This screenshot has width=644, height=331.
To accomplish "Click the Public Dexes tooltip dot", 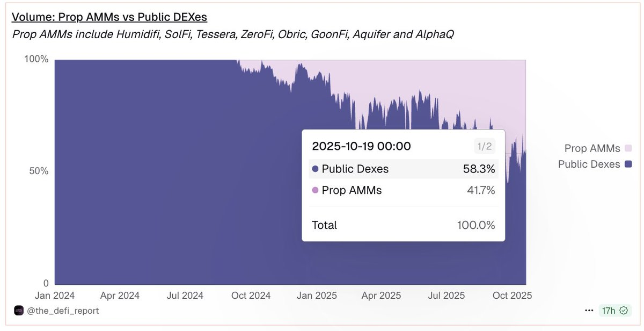I will (315, 169).
